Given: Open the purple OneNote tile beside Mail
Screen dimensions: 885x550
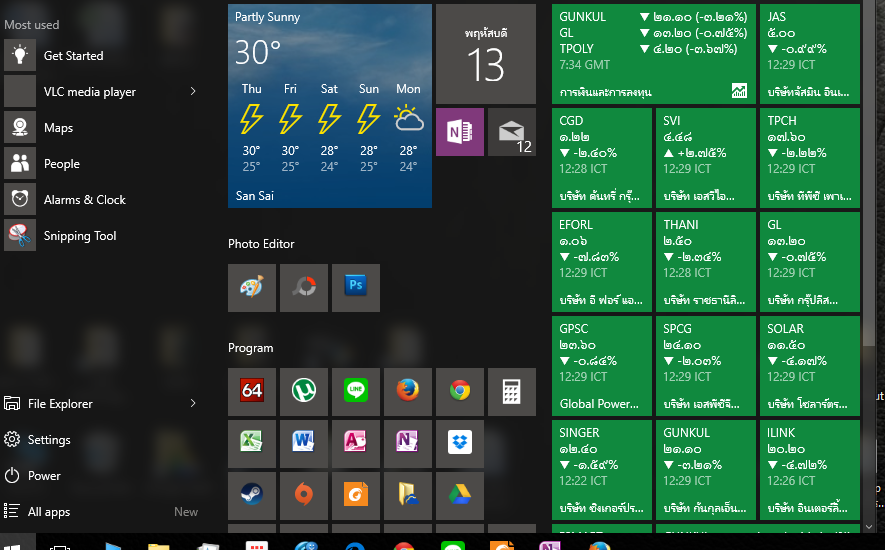Looking at the screenshot, I should 459,132.
